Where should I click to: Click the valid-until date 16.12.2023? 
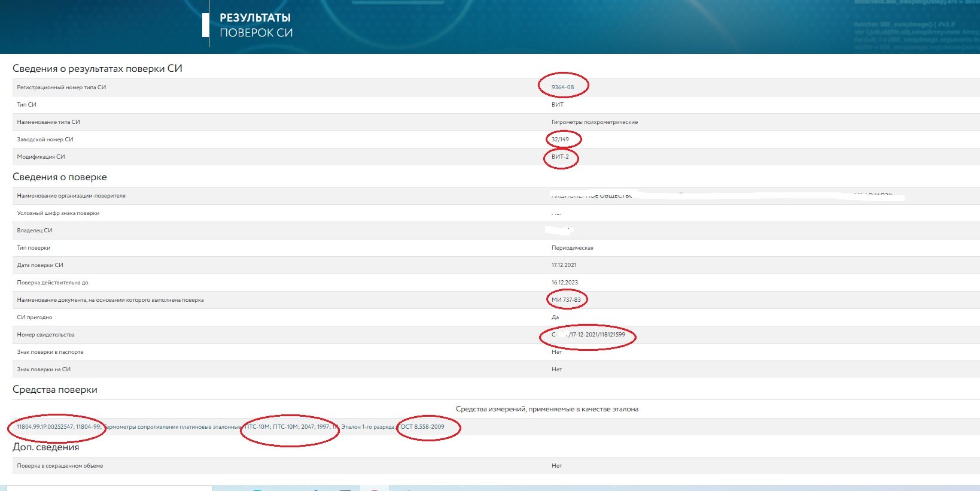pyautogui.click(x=564, y=283)
